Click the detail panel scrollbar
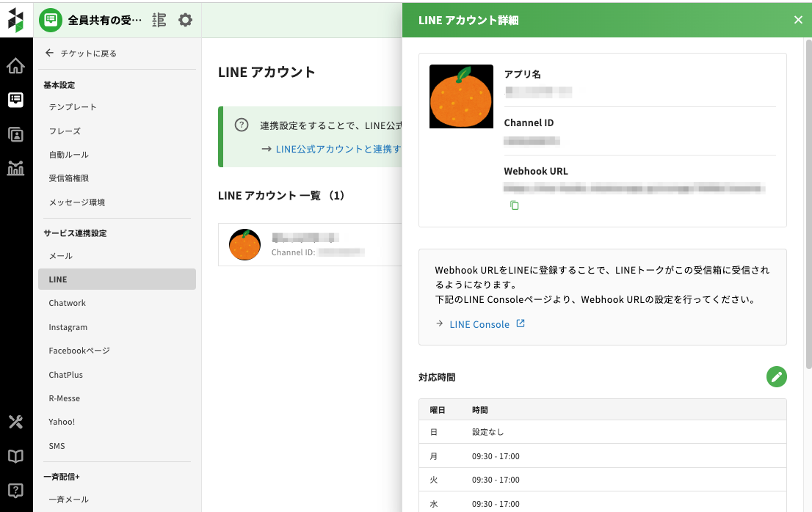This screenshot has width=812, height=512. [x=808, y=204]
